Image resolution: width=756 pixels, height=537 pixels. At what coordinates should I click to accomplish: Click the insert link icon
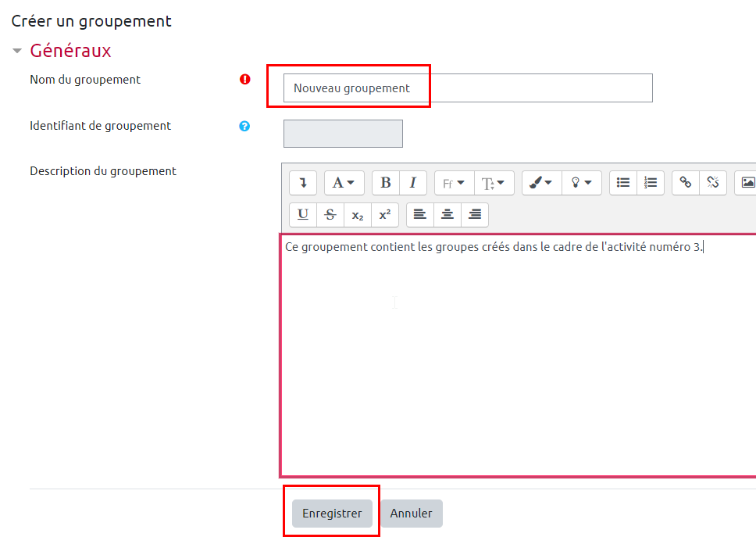click(686, 183)
